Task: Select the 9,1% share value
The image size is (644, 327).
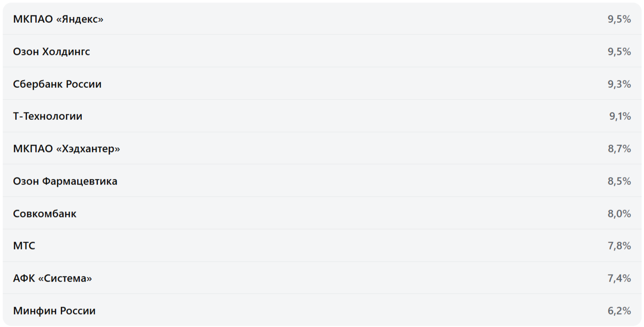Action: [620, 116]
